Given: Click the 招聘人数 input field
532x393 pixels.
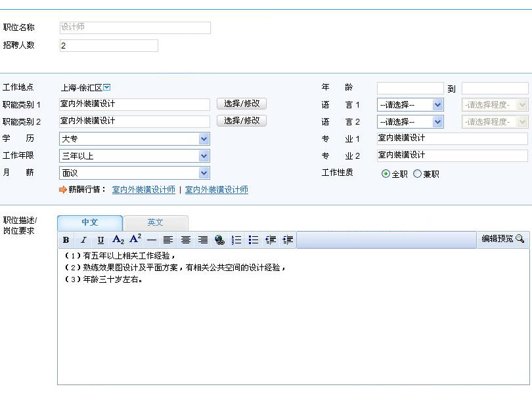Looking at the screenshot, I should 108,46.
